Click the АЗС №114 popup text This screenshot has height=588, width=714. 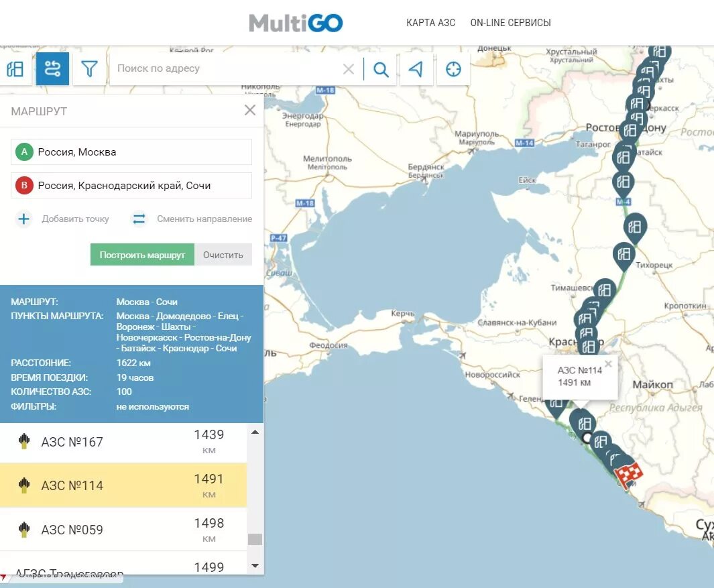coord(580,376)
